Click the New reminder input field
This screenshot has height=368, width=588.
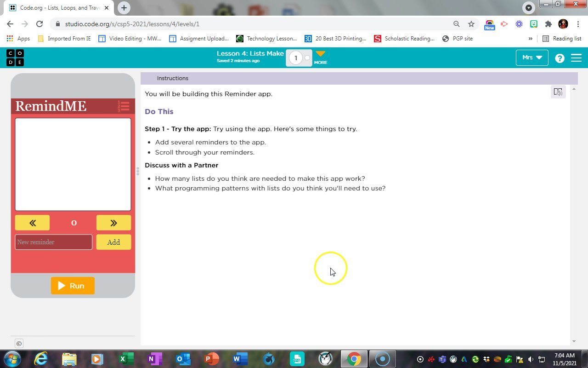pyautogui.click(x=53, y=242)
